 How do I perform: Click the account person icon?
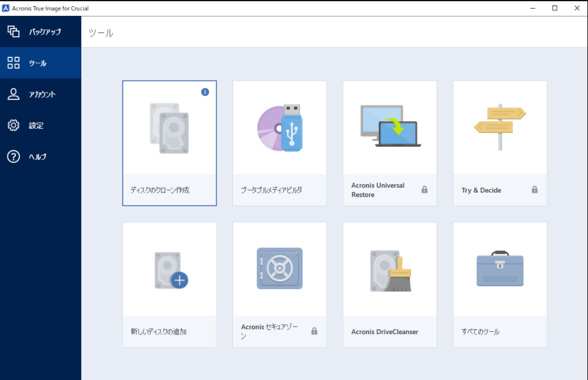(13, 94)
